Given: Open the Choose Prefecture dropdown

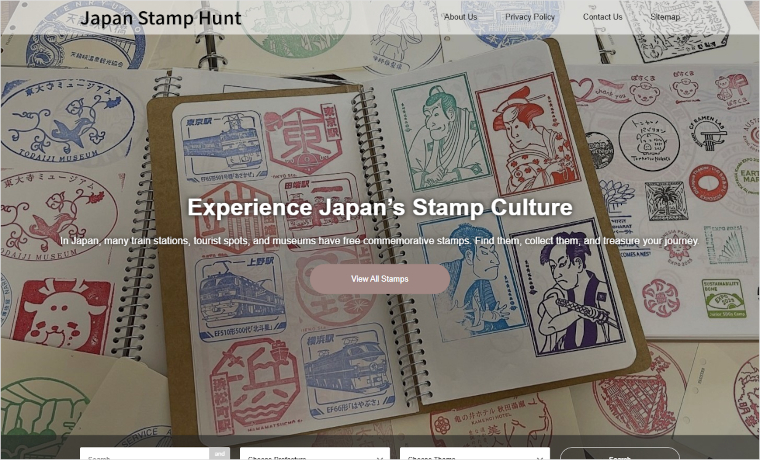Looking at the screenshot, I should coord(315,454).
